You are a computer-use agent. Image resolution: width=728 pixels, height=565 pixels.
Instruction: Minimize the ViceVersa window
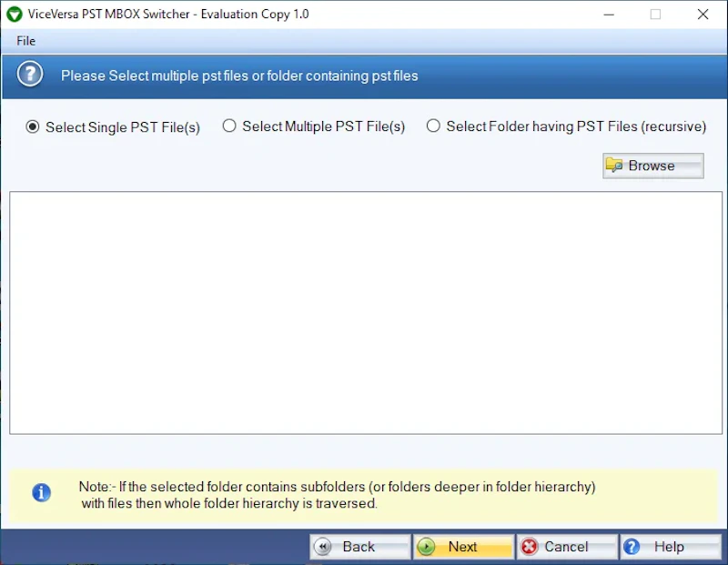pos(609,15)
